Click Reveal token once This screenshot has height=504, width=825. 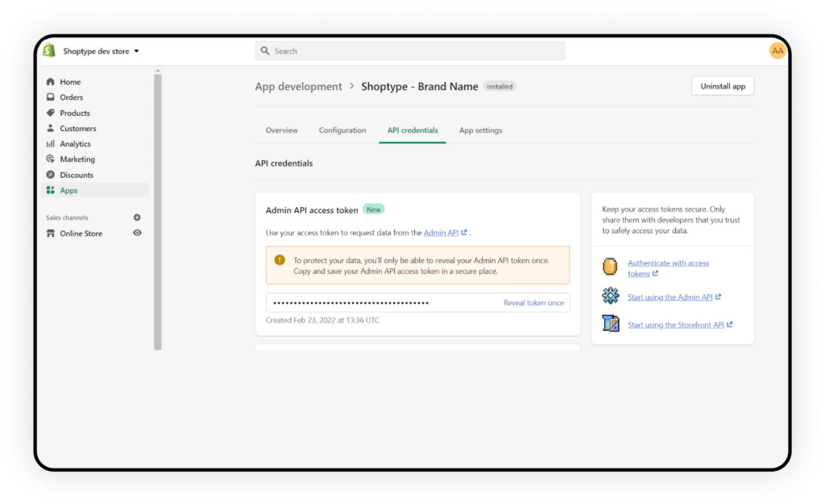tap(533, 303)
